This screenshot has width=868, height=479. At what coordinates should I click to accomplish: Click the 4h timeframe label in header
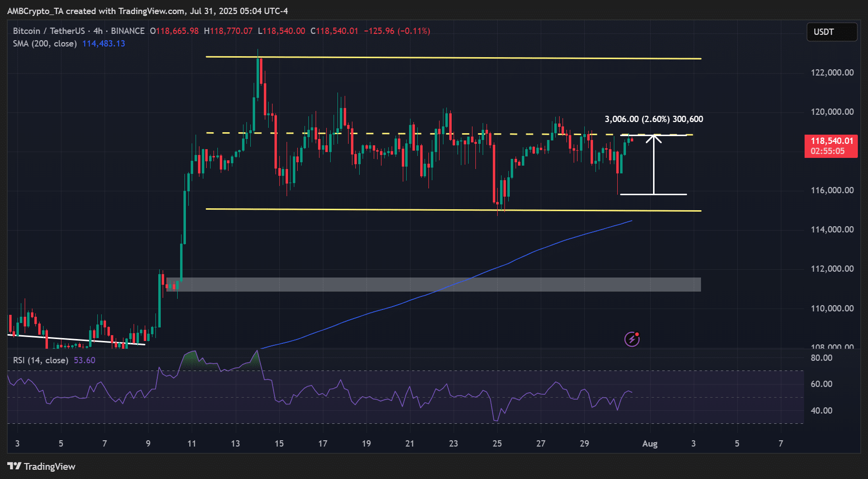tap(98, 31)
